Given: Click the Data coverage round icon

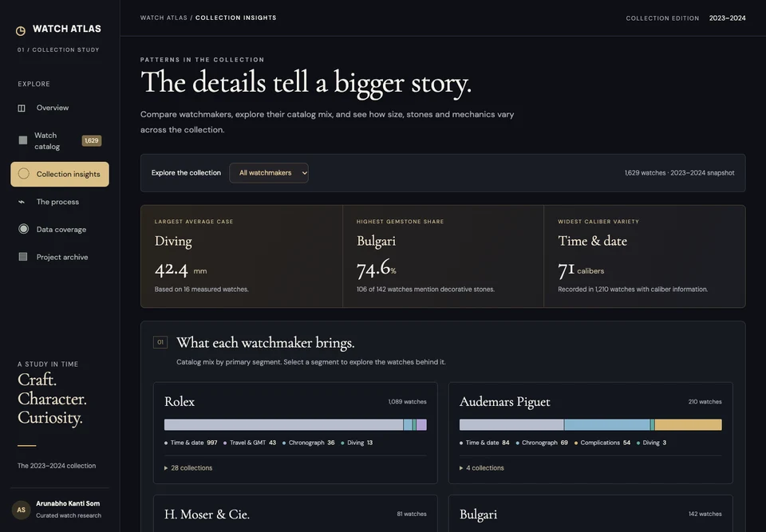Looking at the screenshot, I should (x=23, y=229).
